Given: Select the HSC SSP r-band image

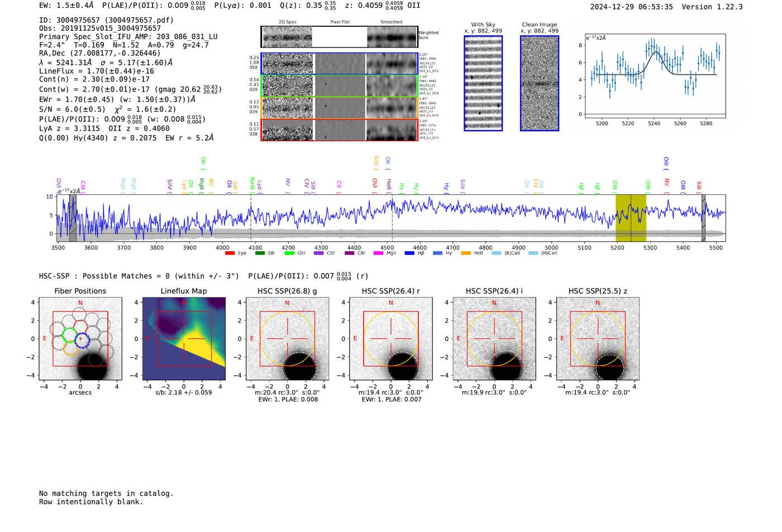Looking at the screenshot, I should point(390,339).
